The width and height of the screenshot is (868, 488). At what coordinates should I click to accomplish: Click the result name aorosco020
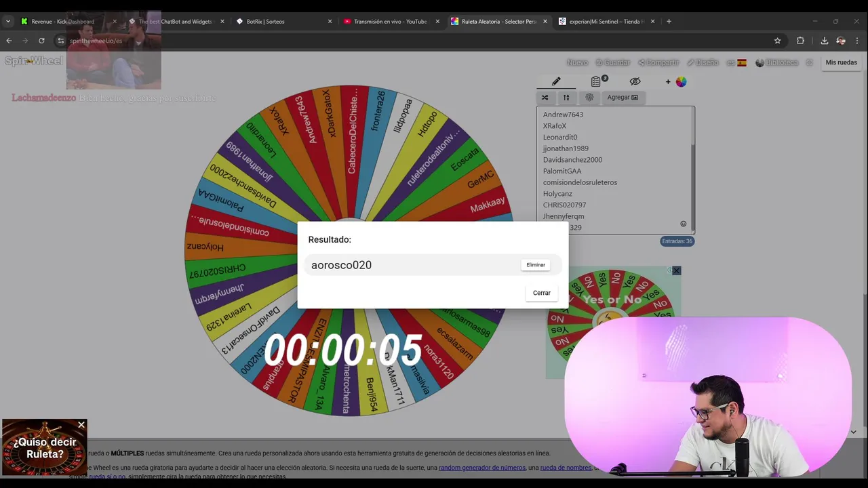coord(341,265)
